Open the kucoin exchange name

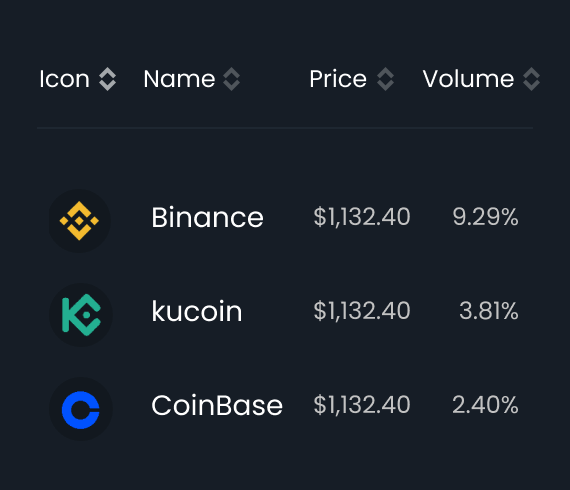[197, 311]
